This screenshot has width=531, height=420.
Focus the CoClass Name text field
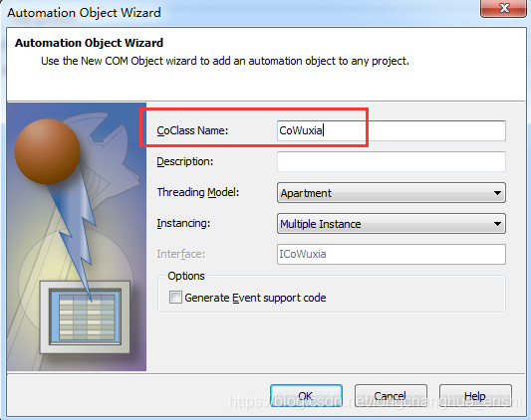point(392,130)
